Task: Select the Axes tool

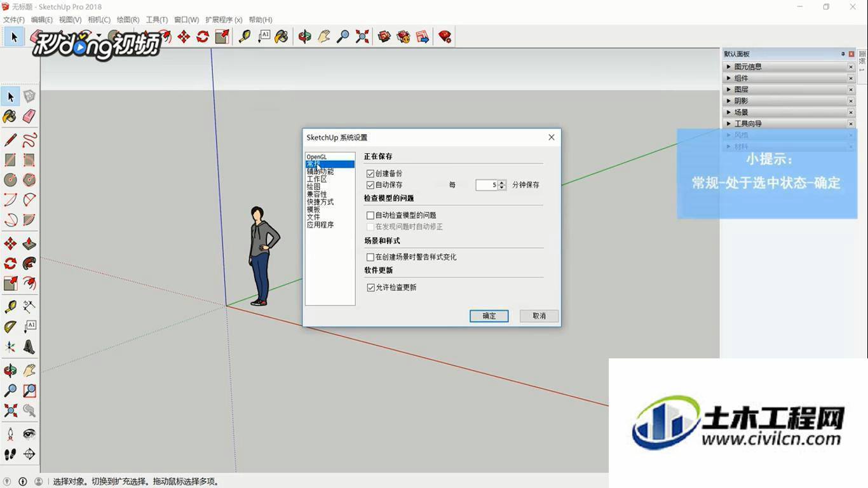Action: pyautogui.click(x=10, y=347)
